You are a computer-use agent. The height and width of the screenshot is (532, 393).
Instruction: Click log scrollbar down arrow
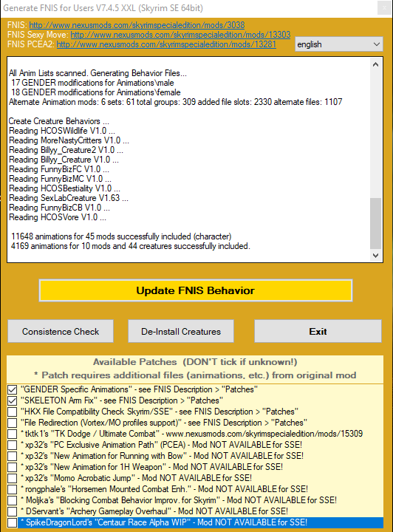[x=375, y=256]
